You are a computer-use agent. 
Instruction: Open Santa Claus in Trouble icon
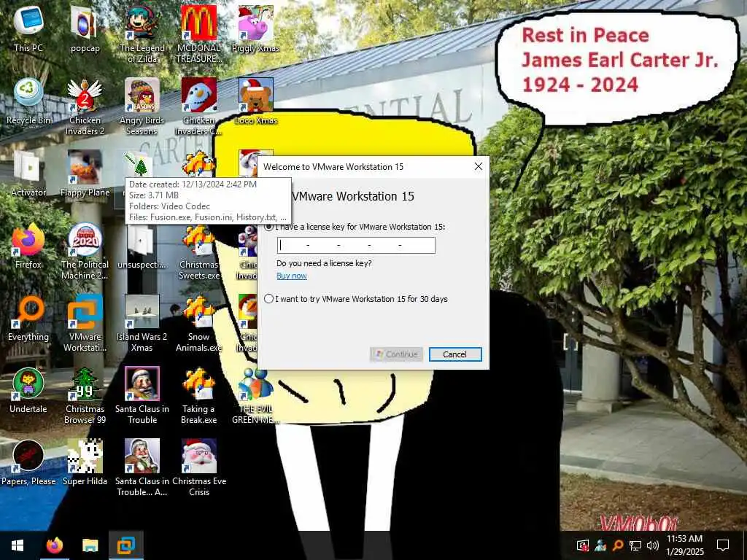click(x=142, y=394)
